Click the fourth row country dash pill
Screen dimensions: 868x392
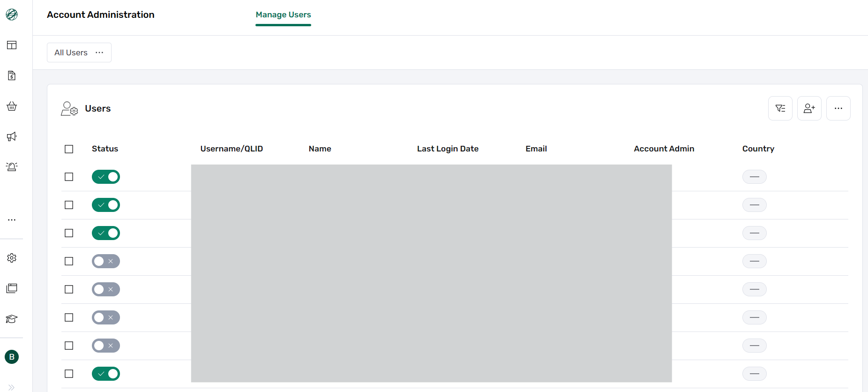tap(755, 261)
